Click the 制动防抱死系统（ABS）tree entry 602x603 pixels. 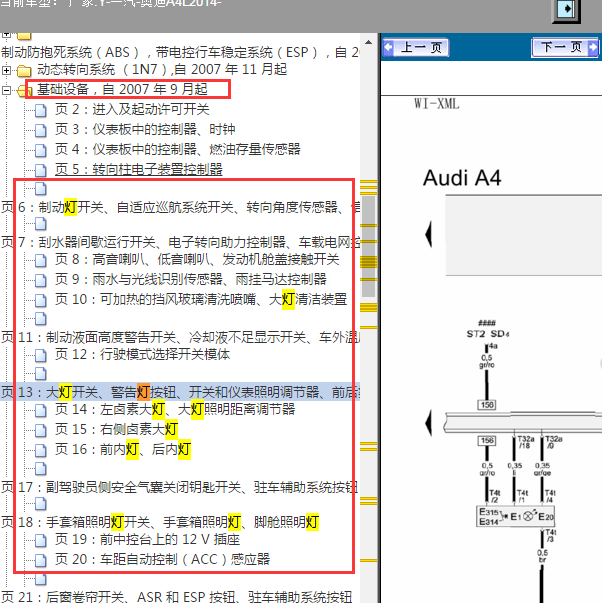click(180, 52)
